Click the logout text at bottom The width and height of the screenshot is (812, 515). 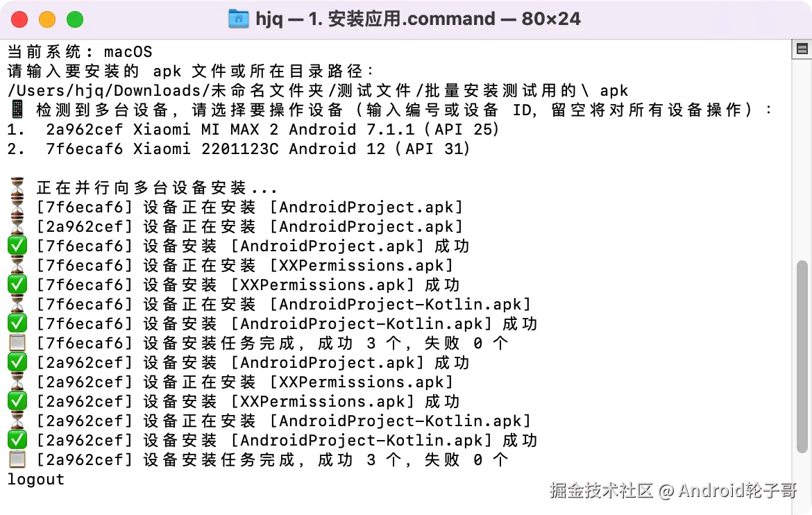[36, 480]
